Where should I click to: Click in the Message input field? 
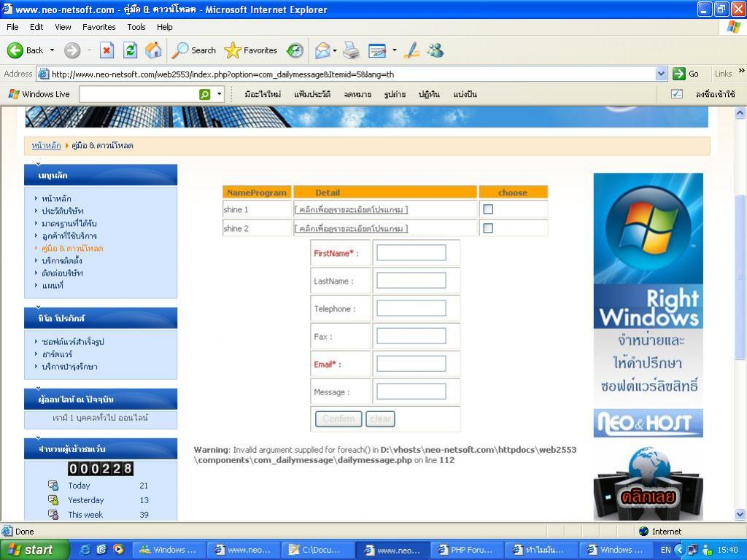(411, 392)
